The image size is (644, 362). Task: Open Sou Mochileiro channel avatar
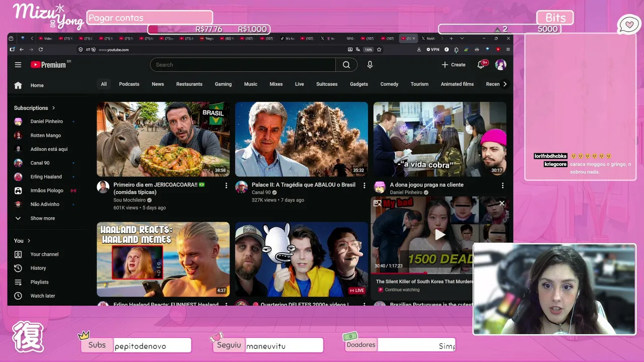[x=103, y=187]
